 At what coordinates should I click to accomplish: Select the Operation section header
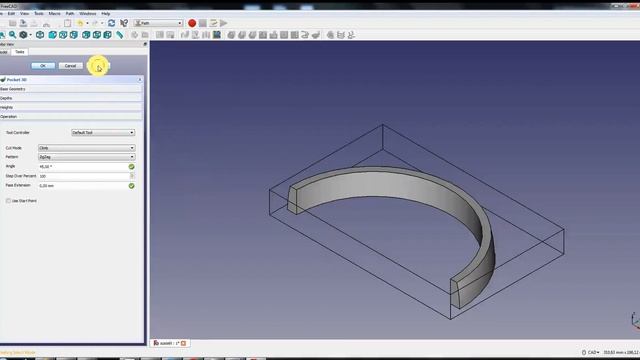(x=71, y=116)
